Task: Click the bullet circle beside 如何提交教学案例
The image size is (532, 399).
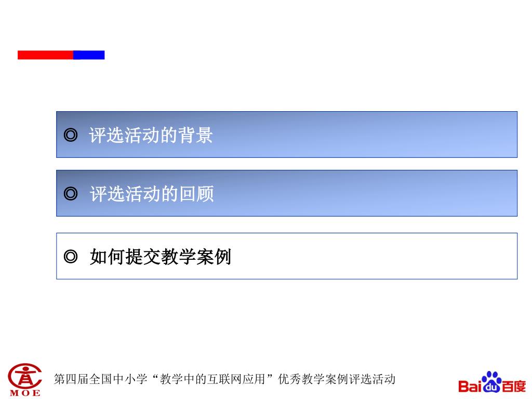Action: 71,257
